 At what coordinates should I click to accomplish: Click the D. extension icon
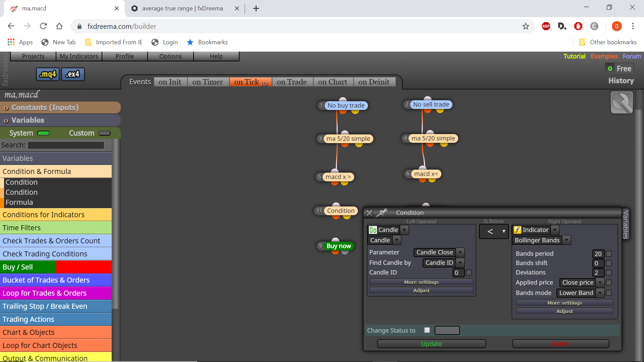click(562, 26)
